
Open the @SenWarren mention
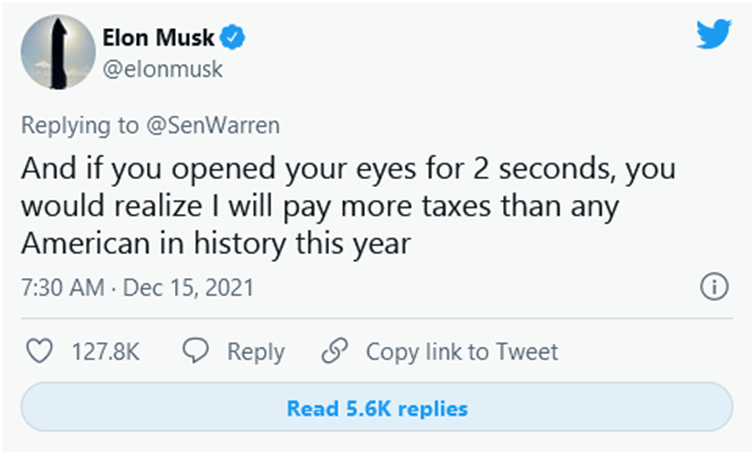coord(213,126)
